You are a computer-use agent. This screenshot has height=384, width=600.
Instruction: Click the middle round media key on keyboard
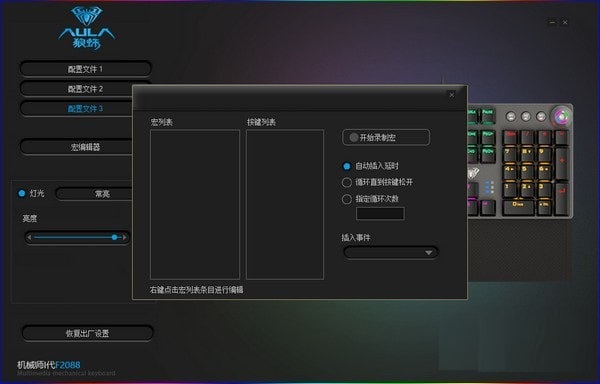(x=526, y=116)
